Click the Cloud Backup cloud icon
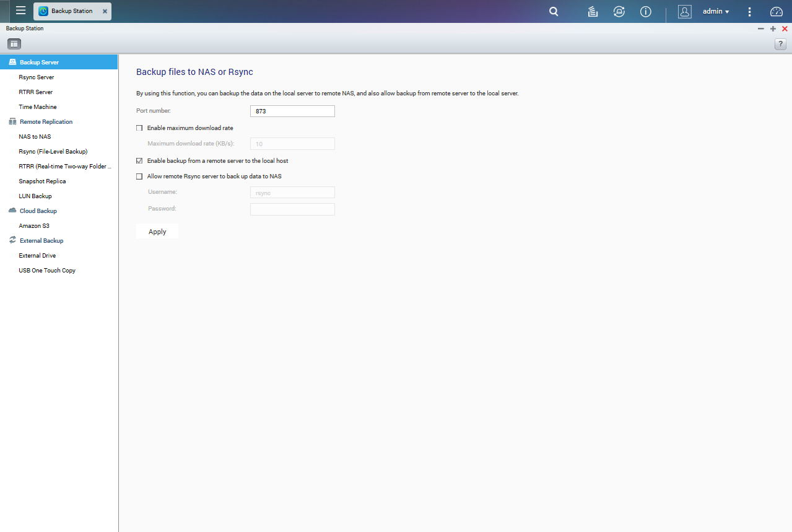792x532 pixels. coord(12,211)
